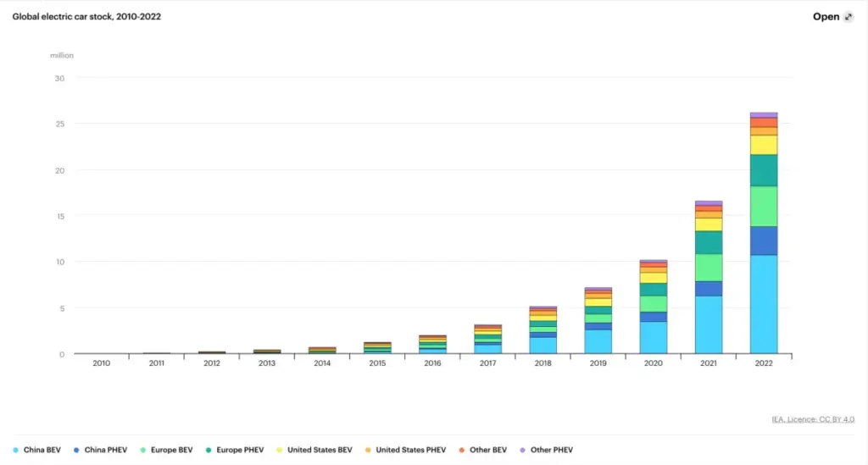Click the 2018 stacked bar

[543, 330]
